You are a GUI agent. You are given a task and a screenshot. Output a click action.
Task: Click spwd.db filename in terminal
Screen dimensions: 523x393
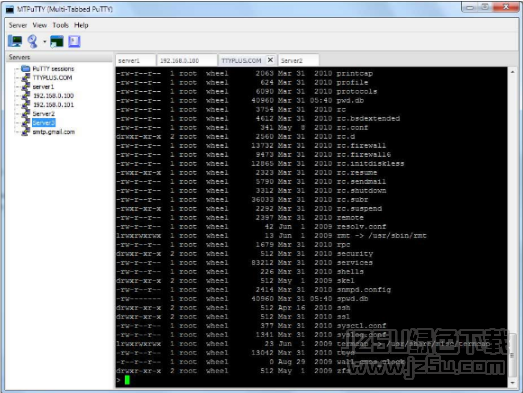pyautogui.click(x=352, y=299)
